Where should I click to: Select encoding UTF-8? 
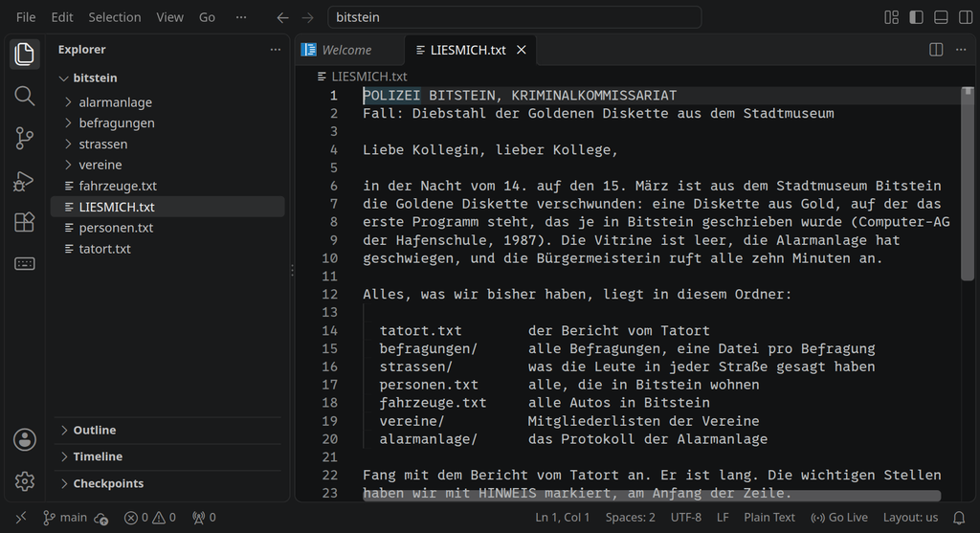pos(685,518)
